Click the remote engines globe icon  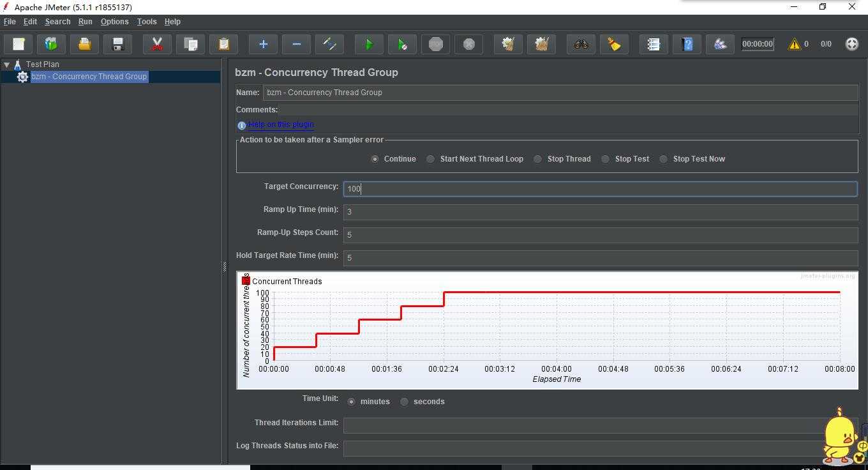(x=851, y=44)
